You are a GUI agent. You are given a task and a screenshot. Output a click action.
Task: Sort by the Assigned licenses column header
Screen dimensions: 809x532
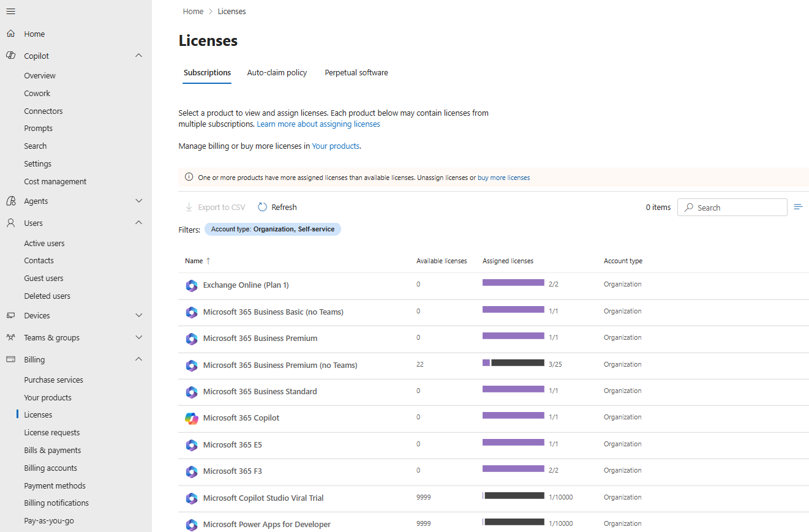tap(508, 261)
